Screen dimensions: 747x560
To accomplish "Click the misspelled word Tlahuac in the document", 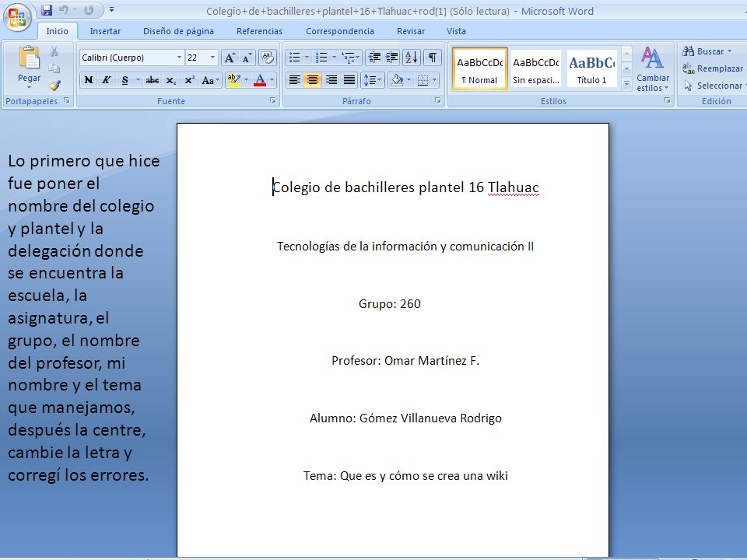I will click(x=513, y=187).
